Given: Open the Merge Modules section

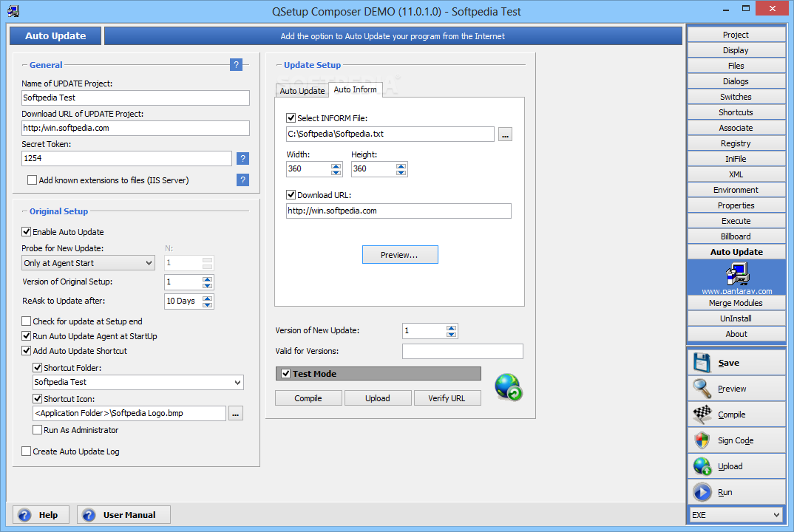Looking at the screenshot, I should click(x=736, y=303).
